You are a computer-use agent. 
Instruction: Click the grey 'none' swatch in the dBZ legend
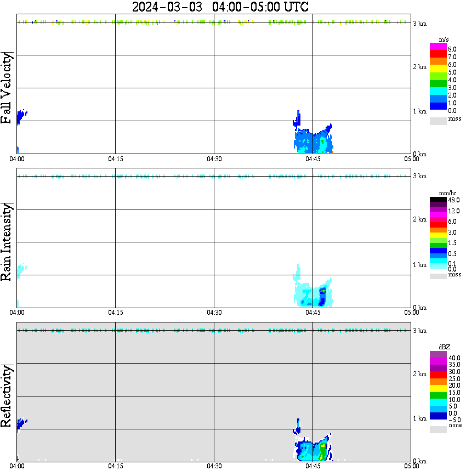[x=438, y=429]
